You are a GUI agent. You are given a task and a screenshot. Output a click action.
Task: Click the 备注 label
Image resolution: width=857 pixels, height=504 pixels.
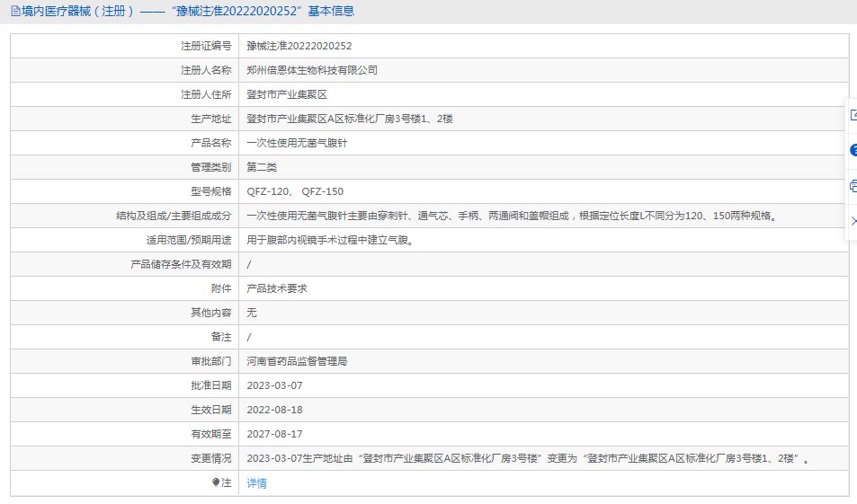point(221,337)
